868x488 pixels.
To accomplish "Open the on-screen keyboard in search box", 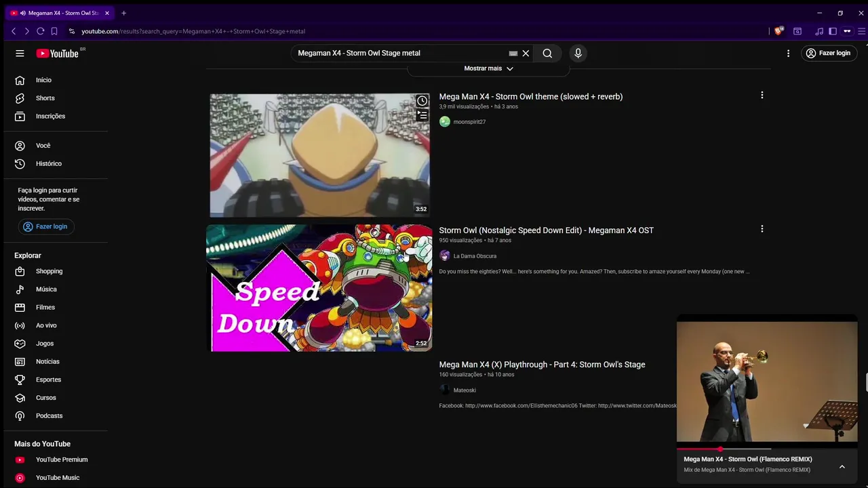I will coord(513,53).
